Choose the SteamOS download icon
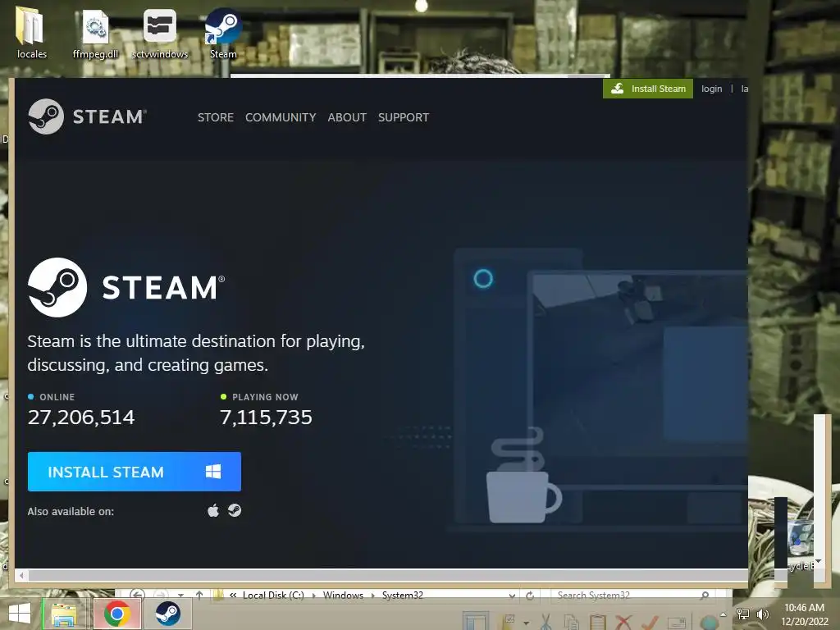 (235, 510)
